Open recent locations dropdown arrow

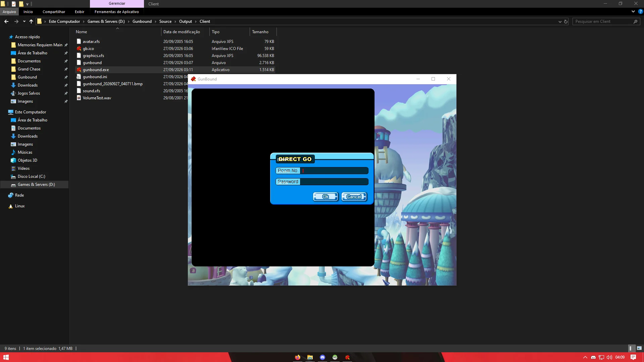click(24, 21)
